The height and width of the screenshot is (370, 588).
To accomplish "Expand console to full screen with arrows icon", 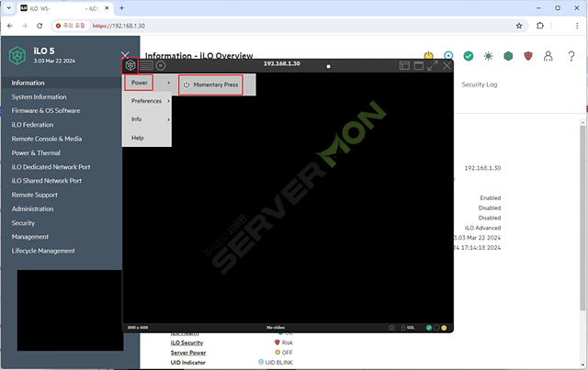I will pyautogui.click(x=433, y=65).
